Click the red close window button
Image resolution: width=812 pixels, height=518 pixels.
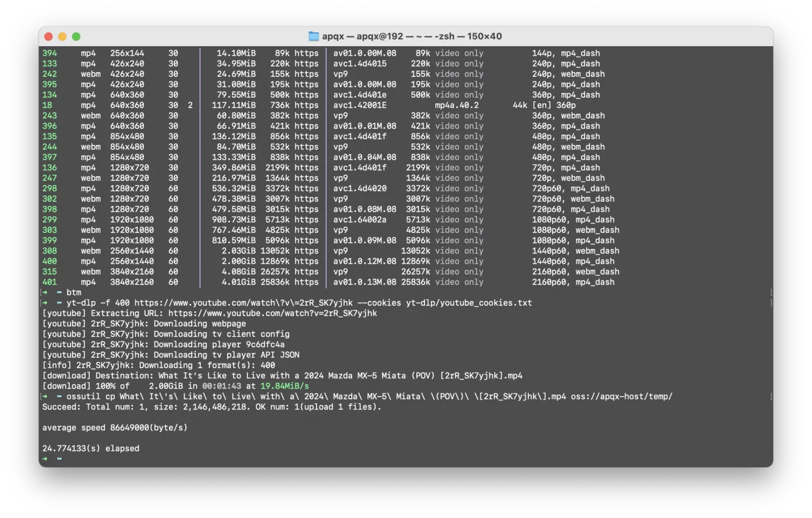[48, 36]
